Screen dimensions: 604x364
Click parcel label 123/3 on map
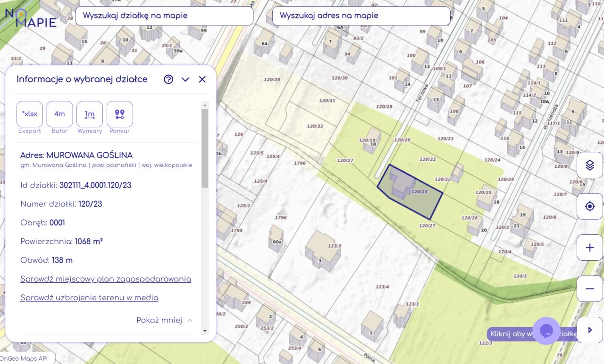point(335,246)
